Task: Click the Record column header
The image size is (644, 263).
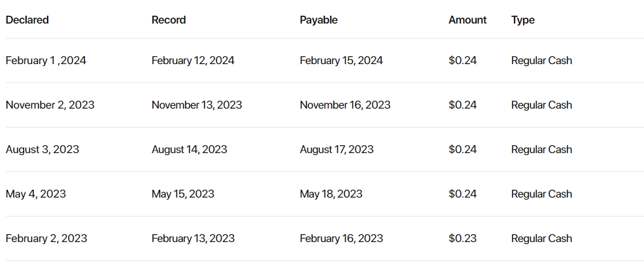Action: (x=169, y=20)
